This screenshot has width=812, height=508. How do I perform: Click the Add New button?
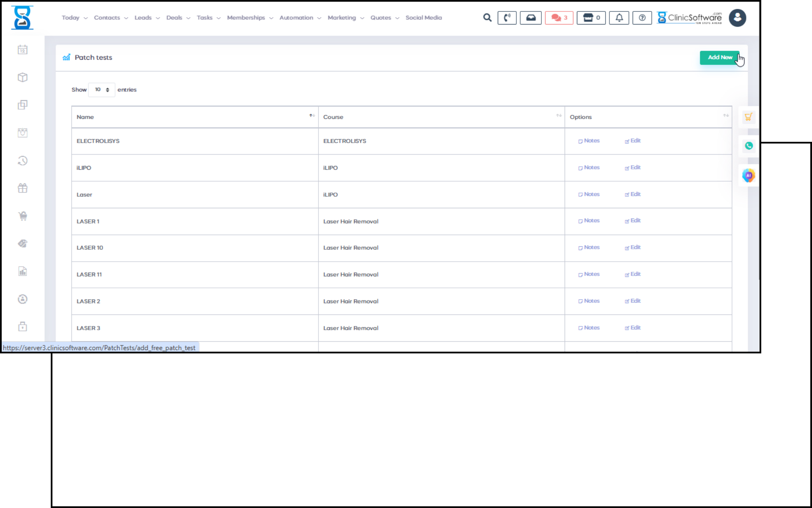tap(719, 58)
